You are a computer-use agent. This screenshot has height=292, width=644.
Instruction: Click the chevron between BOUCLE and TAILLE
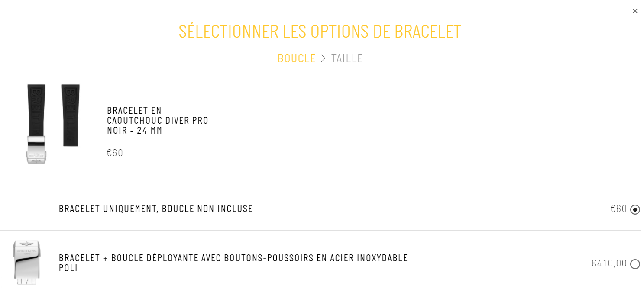[323, 58]
